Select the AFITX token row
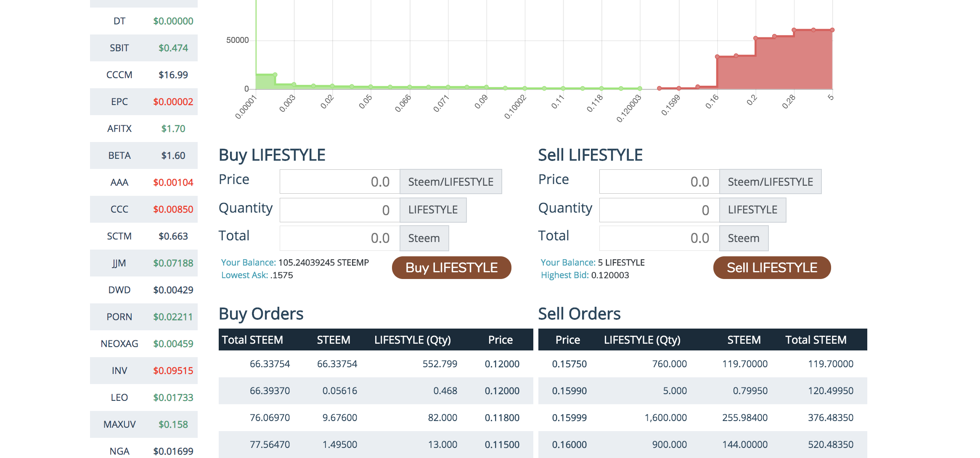980x458 pixels. [144, 129]
